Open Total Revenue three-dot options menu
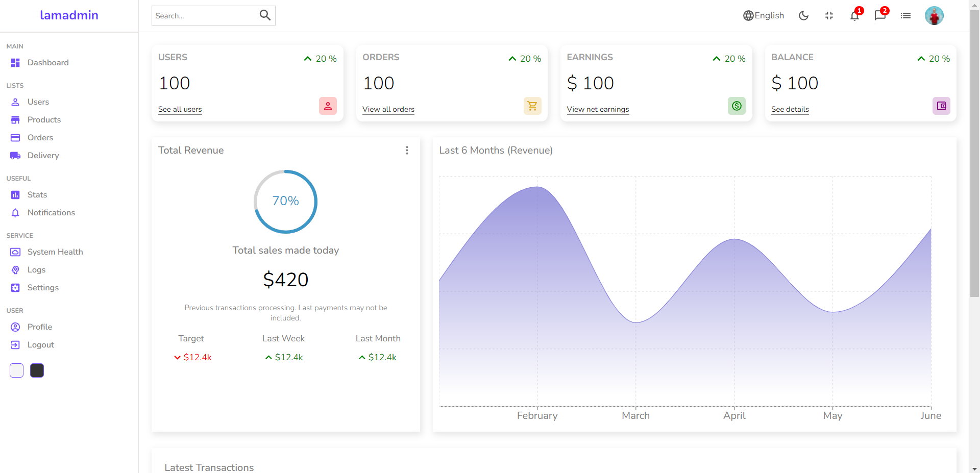The image size is (980, 473). [407, 150]
